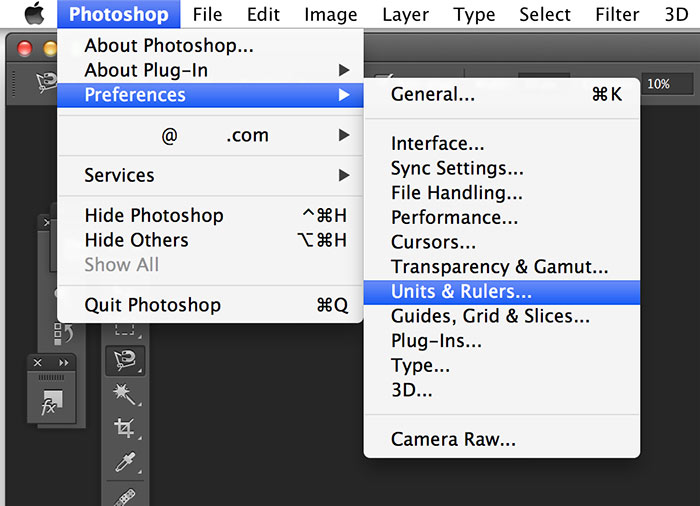This screenshot has height=506, width=700.
Task: Open the Filter menu
Action: coord(617,14)
